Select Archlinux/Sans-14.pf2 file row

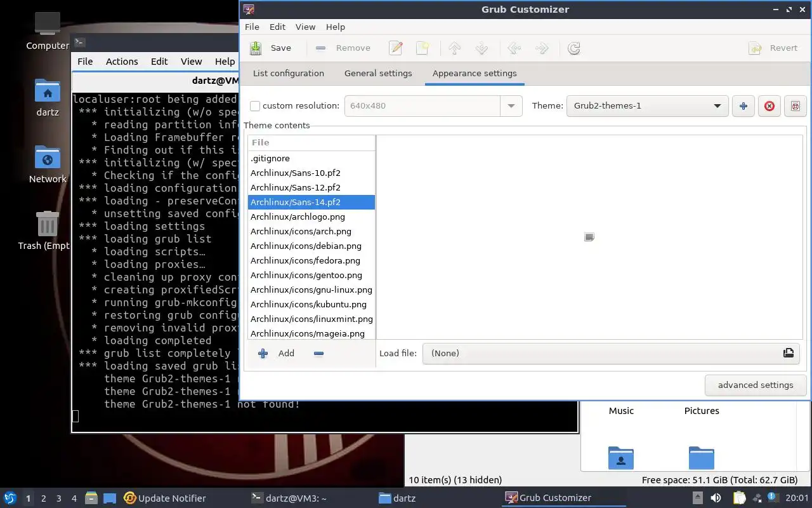point(311,202)
